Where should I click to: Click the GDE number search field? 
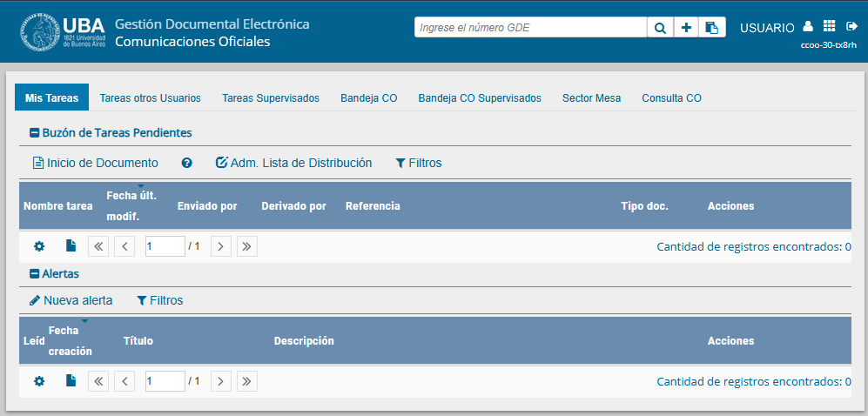tap(530, 28)
